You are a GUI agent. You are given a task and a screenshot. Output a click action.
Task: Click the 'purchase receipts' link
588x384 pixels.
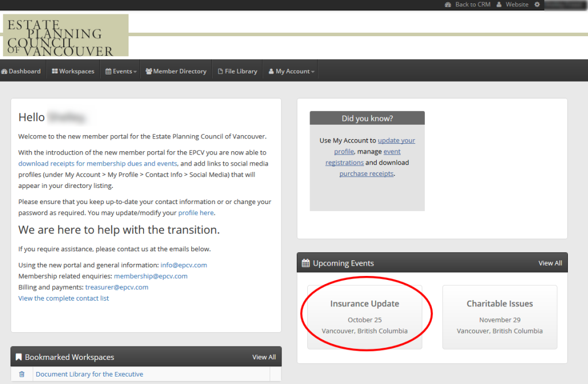point(366,174)
